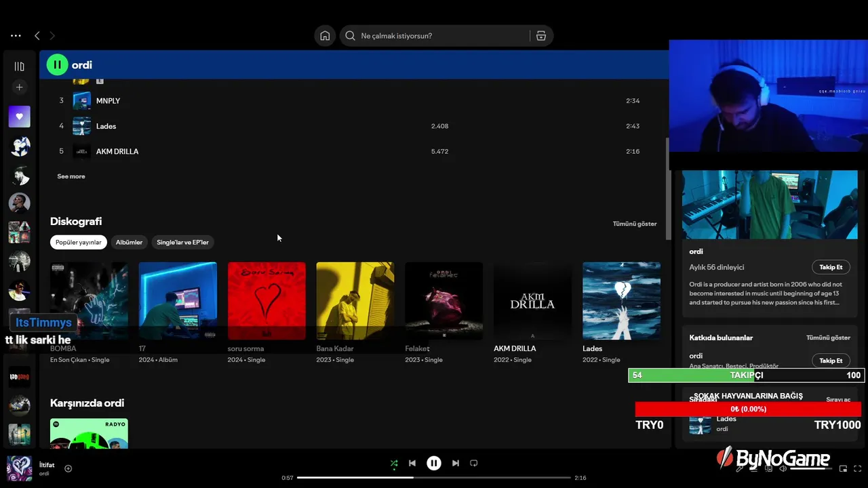Image resolution: width=868 pixels, height=488 pixels.
Task: Open the first artist avatar in library
Action: coord(19,146)
